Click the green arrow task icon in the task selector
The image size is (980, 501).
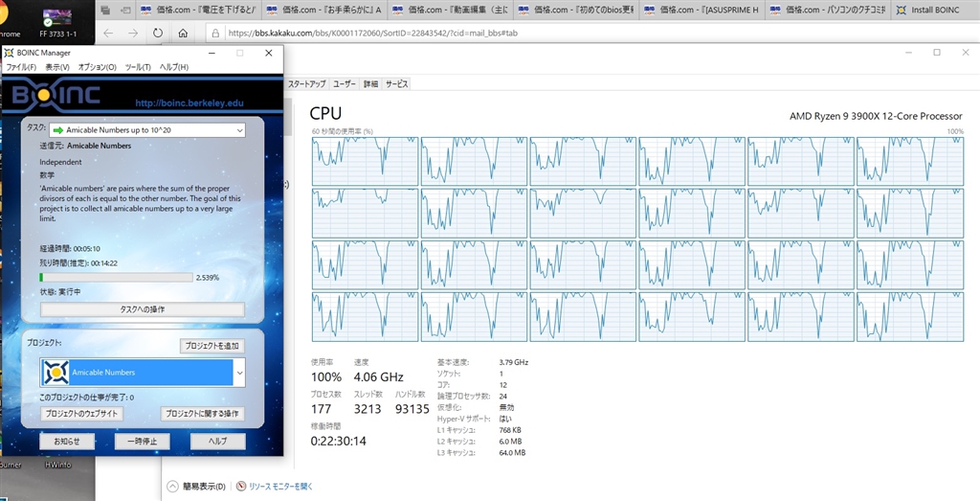point(58,130)
